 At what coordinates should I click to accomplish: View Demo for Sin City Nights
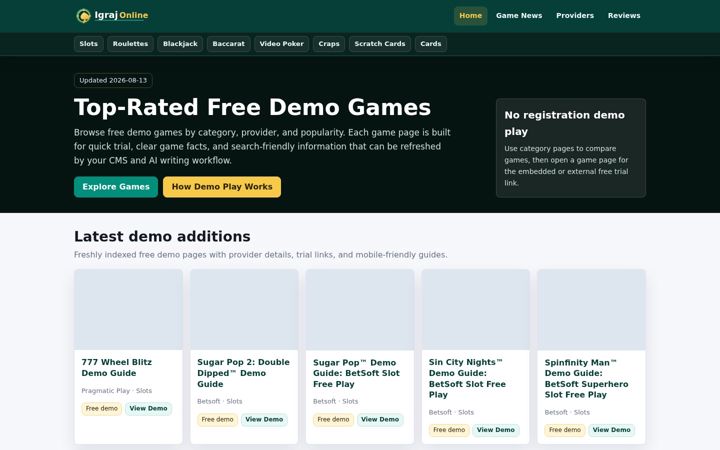click(495, 430)
